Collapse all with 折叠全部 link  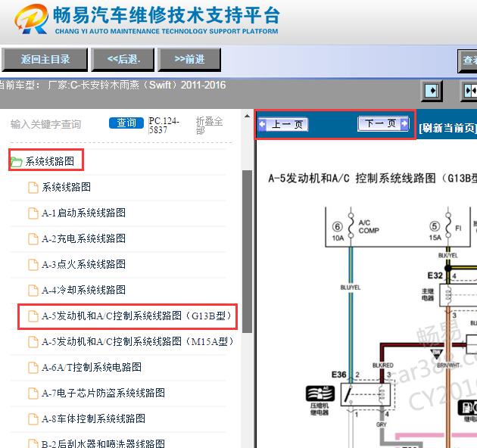209,126
